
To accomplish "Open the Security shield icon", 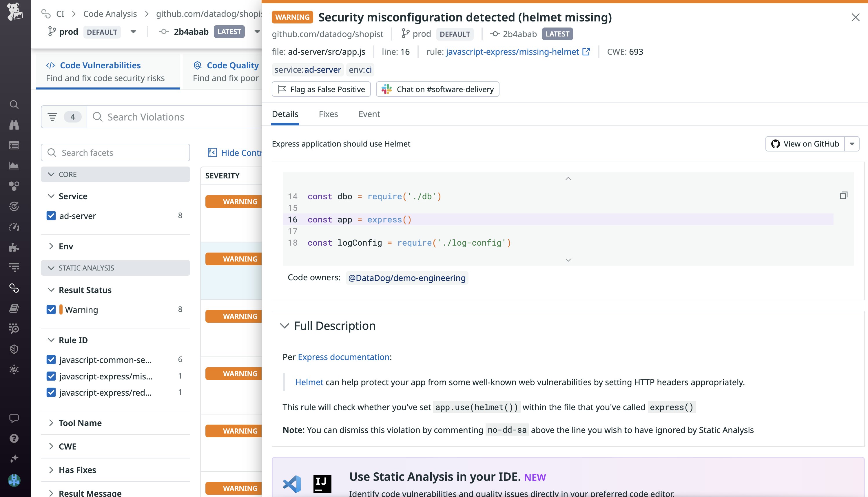I will point(14,349).
